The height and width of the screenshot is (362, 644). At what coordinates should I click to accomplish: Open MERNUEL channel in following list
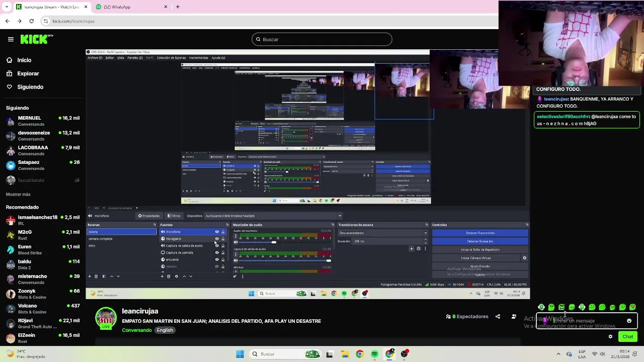(43, 121)
